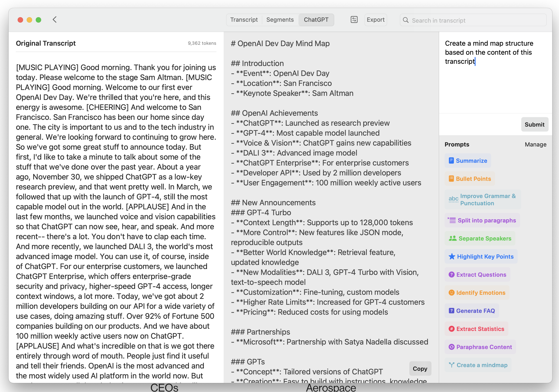Click the Extract Statistics hash icon
Image resolution: width=559 pixels, height=392 pixels.
tap(451, 329)
